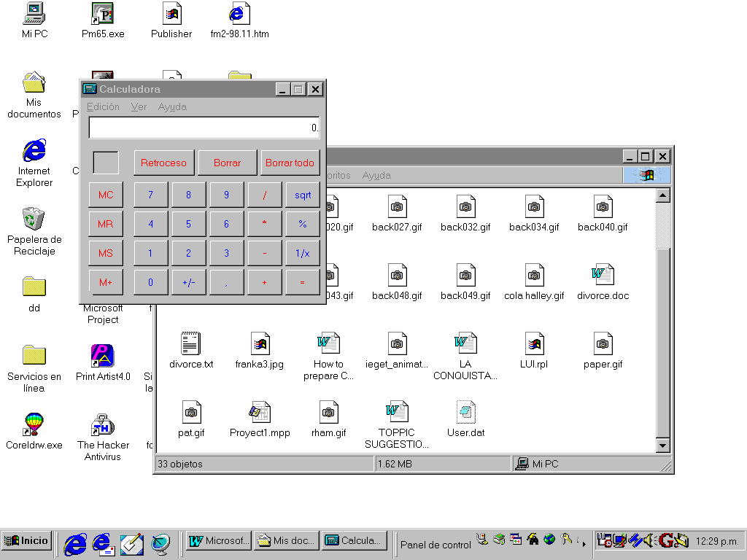
Task: Click folder window scroll down arrow
Action: click(x=662, y=446)
